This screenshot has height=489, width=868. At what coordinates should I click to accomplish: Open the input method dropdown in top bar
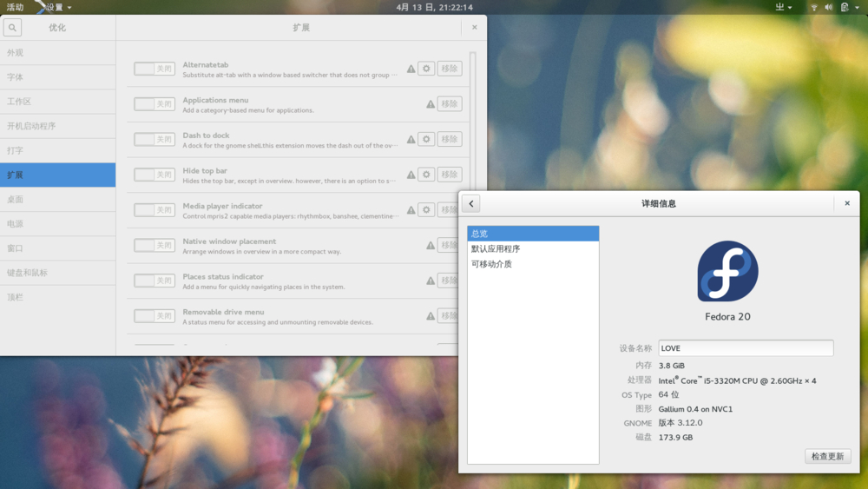[x=783, y=7]
